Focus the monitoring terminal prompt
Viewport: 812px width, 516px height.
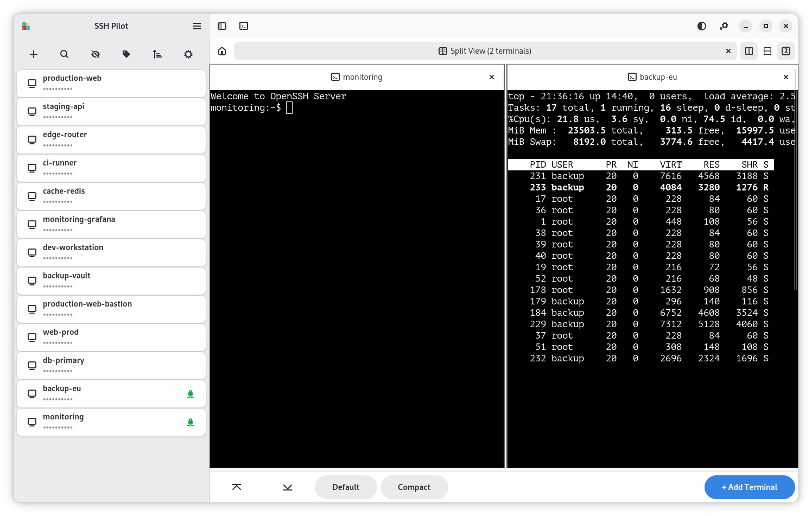(x=252, y=107)
